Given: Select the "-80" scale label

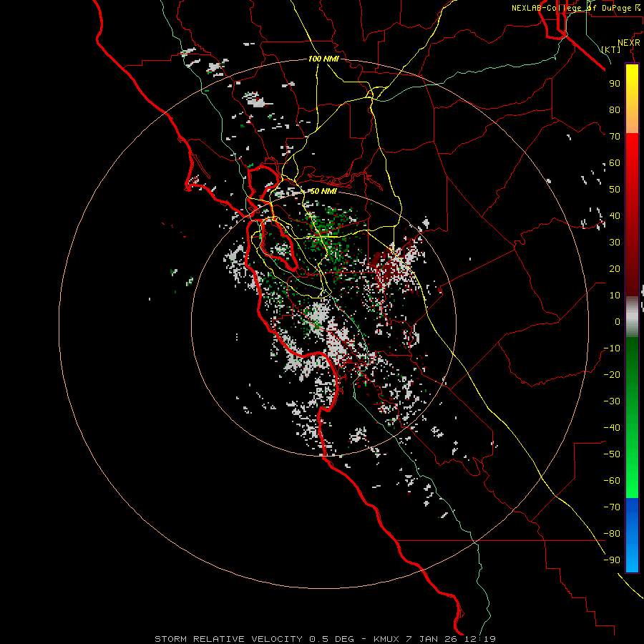Looking at the screenshot, I should tap(612, 534).
